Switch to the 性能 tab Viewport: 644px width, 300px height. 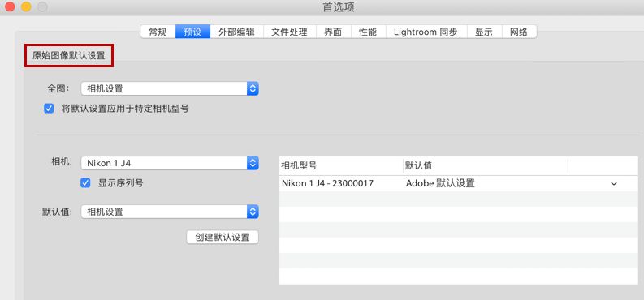[368, 32]
